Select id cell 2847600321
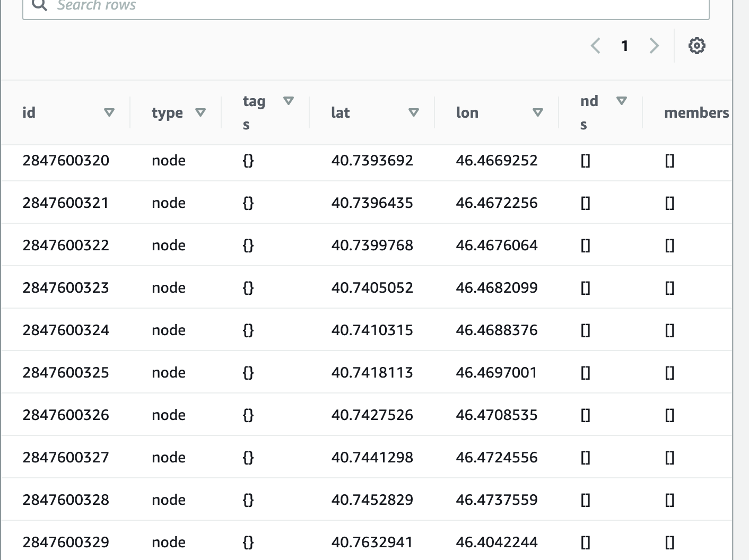Screen dimensions: 749x560 pyautogui.click(x=66, y=203)
